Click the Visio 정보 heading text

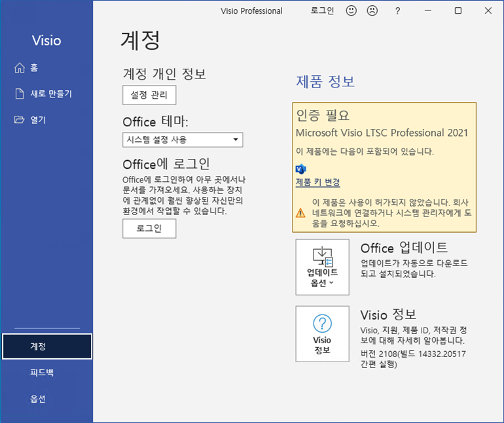point(388,314)
